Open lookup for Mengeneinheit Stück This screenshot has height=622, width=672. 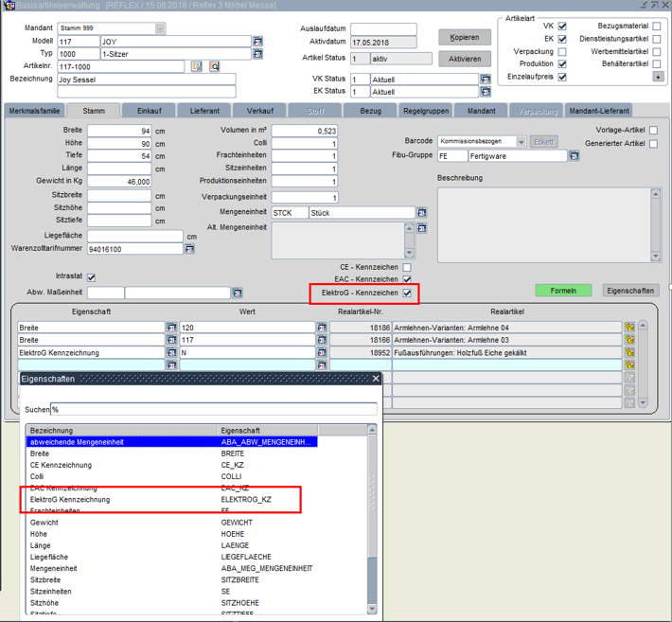[421, 213]
